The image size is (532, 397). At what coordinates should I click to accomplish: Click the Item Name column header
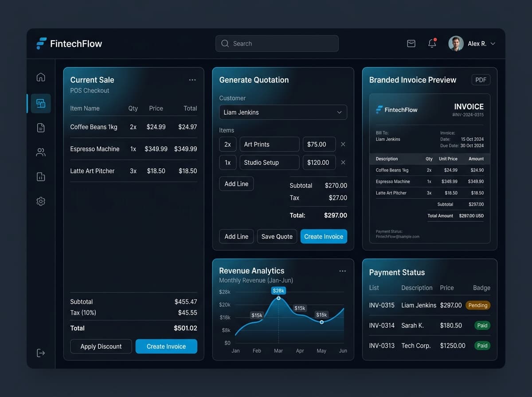pyautogui.click(x=85, y=108)
